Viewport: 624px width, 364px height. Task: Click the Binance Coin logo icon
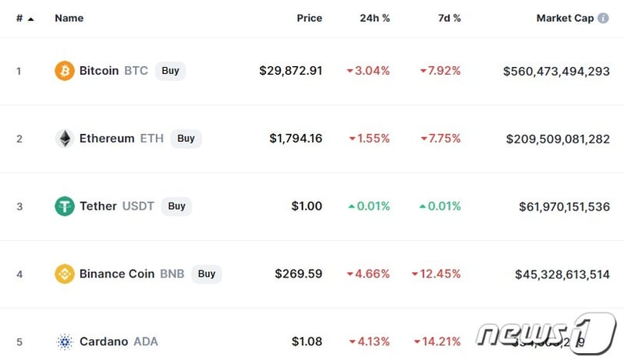pyautogui.click(x=65, y=274)
